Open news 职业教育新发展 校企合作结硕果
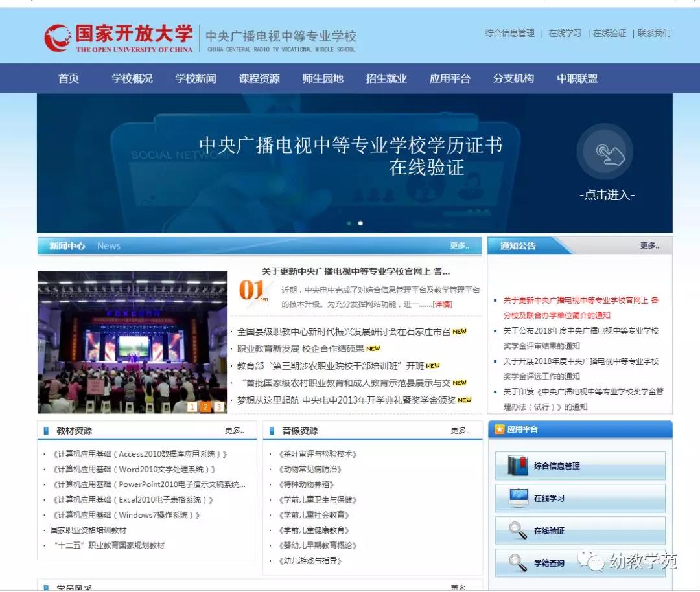This screenshot has height=592, width=700. coord(301,348)
